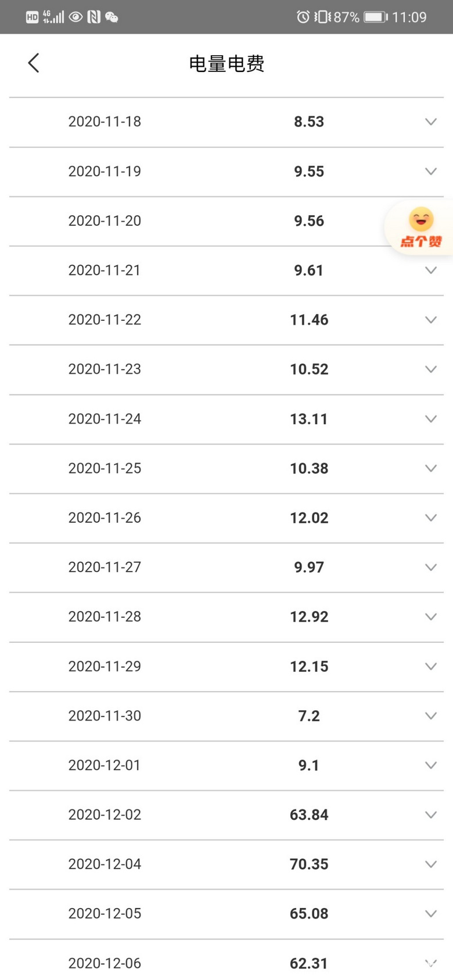Tap the alarm clock status icon
This screenshot has width=453, height=980.
tap(303, 17)
